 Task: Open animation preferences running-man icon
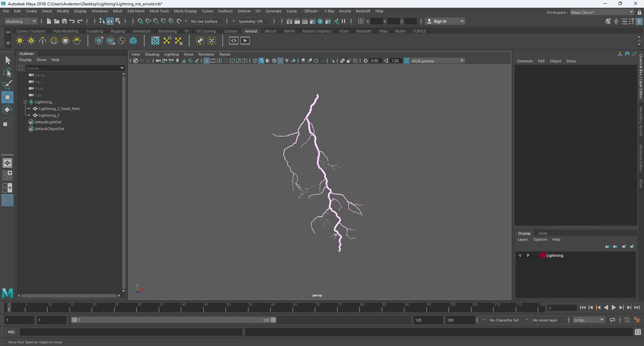(637, 320)
